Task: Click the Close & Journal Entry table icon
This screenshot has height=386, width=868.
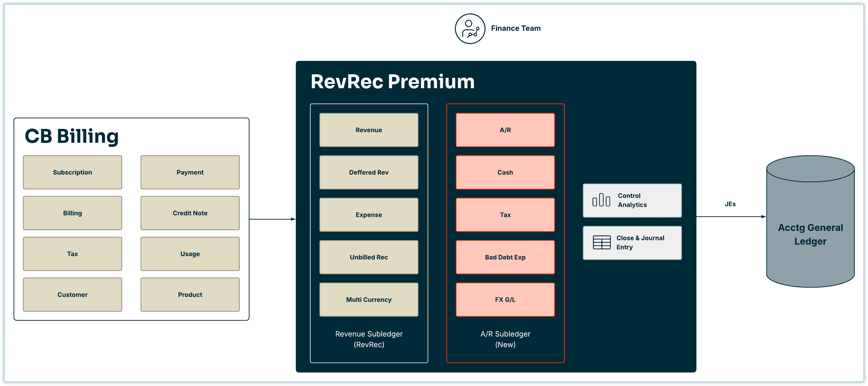Action: 601,242
